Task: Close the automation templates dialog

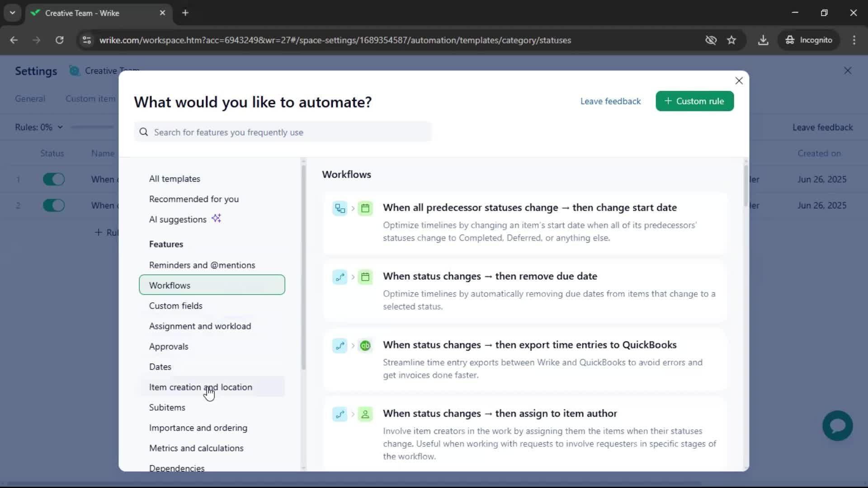Action: pos(739,81)
